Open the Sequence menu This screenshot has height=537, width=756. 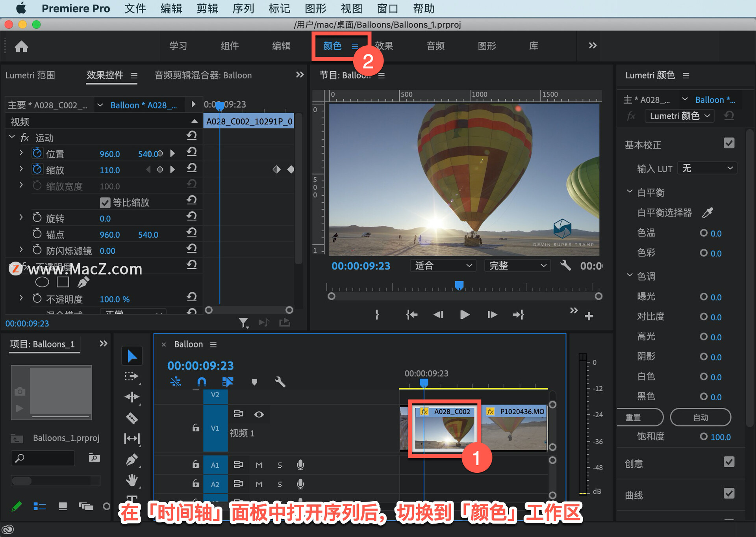(243, 8)
